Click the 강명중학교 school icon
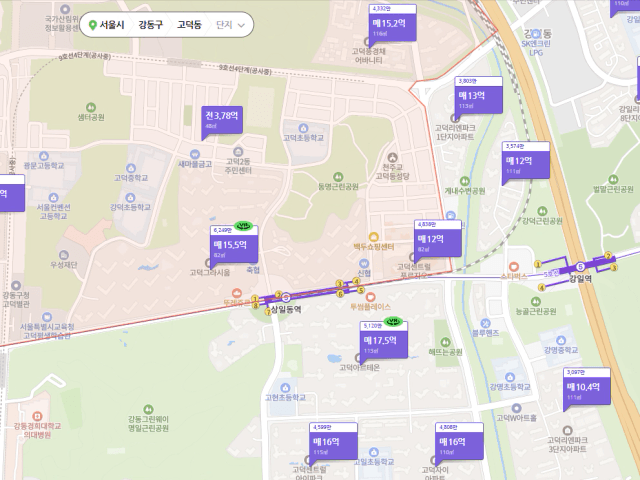Viewport: 640px width, 480px height. tap(561, 340)
